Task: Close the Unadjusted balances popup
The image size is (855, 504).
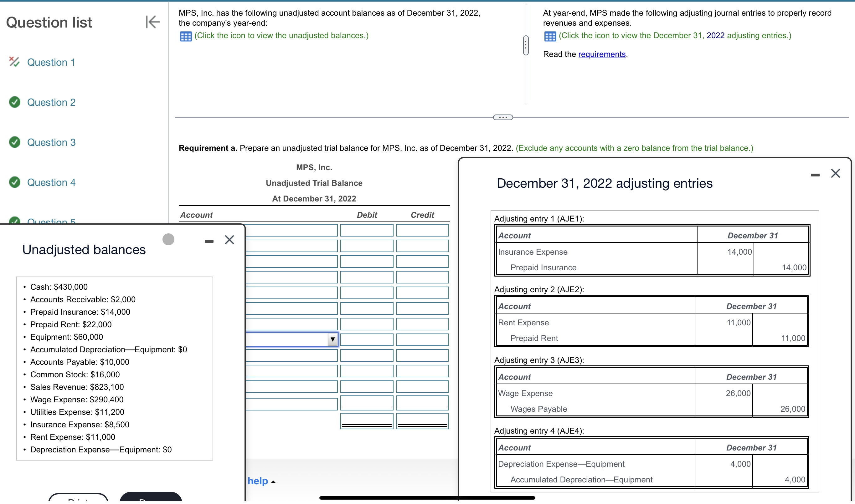Action: pyautogui.click(x=229, y=240)
